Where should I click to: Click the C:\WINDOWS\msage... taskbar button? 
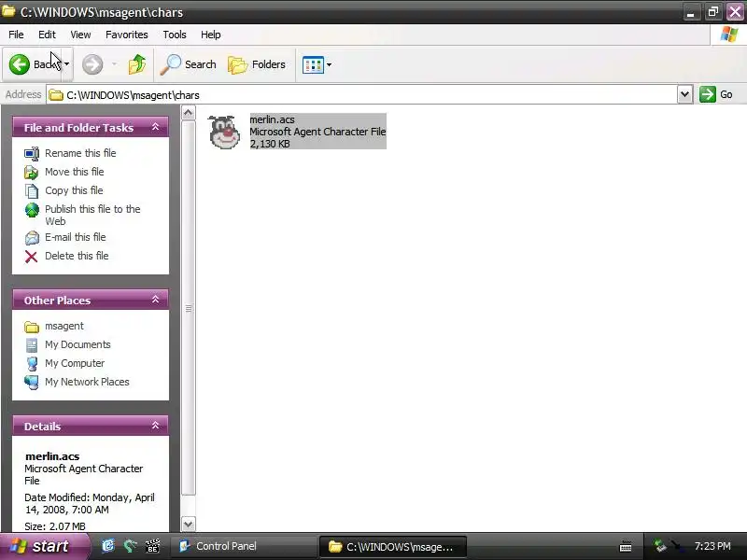(x=392, y=547)
